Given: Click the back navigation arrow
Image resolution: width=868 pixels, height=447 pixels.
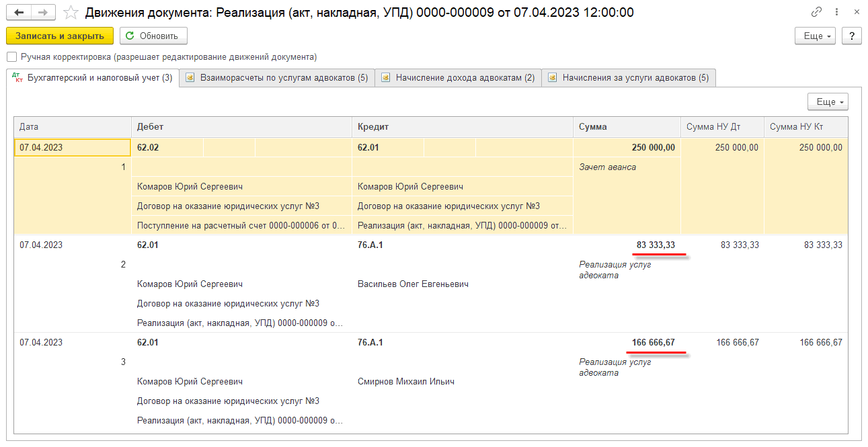Looking at the screenshot, I should 19,13.
